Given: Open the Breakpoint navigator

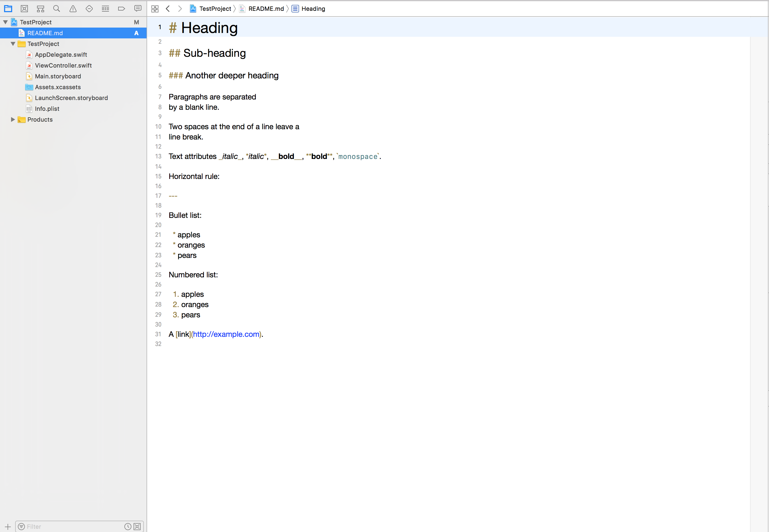Looking at the screenshot, I should 121,9.
